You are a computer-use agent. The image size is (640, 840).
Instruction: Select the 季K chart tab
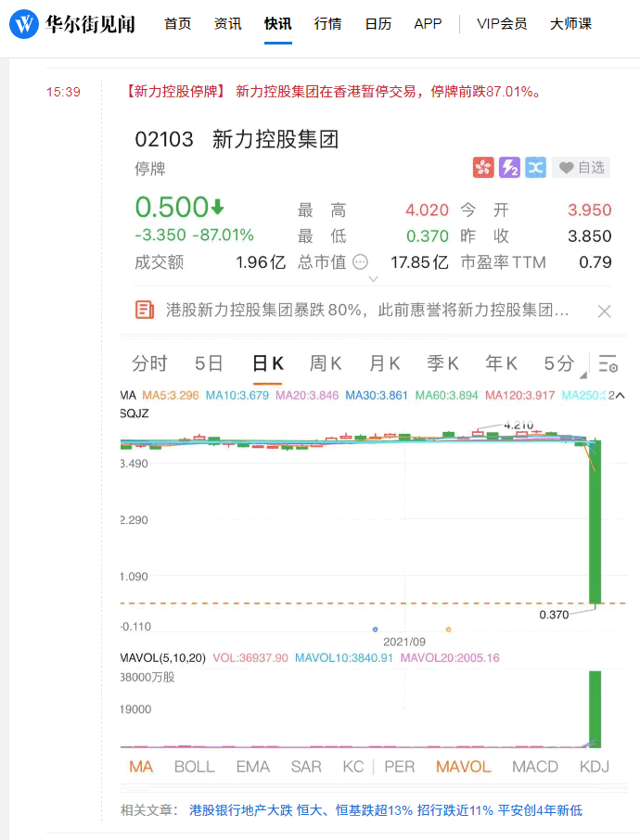click(442, 363)
